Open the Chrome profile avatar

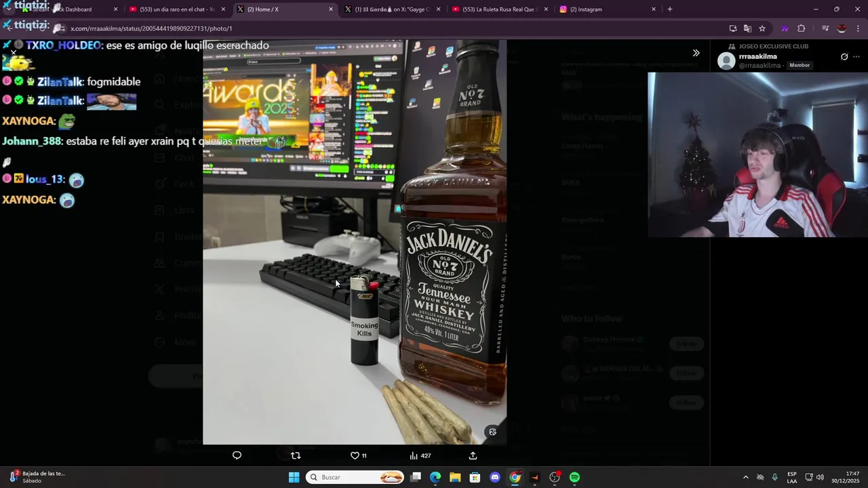click(x=842, y=28)
